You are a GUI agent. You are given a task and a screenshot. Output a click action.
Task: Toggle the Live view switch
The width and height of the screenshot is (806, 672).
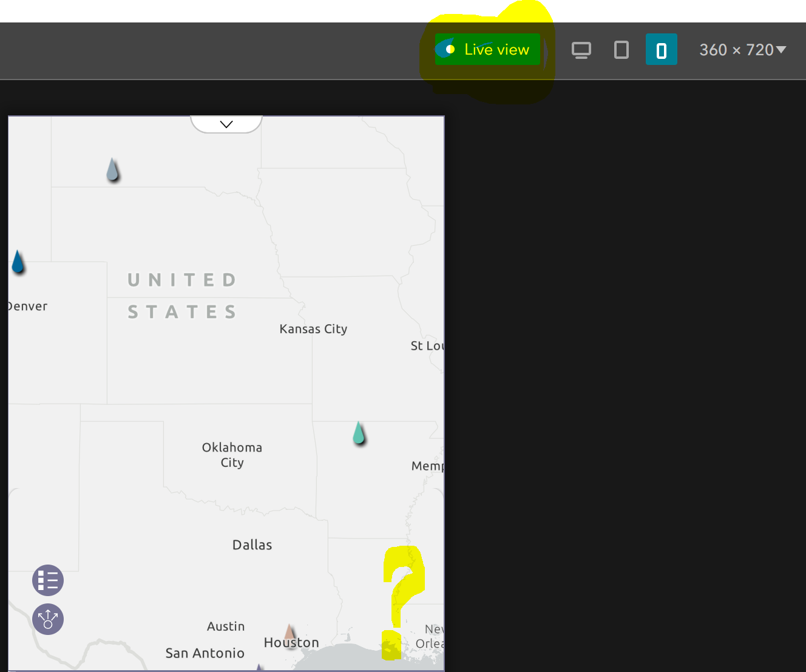(x=487, y=49)
